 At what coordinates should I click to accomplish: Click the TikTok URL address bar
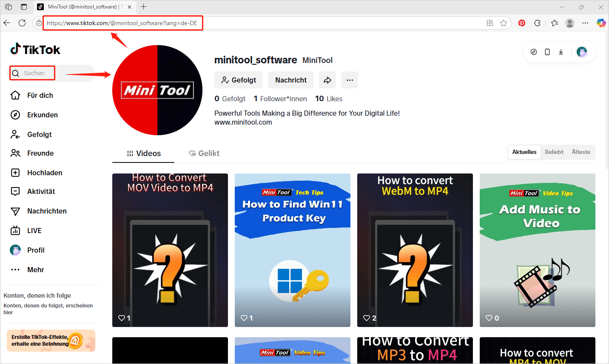(122, 23)
